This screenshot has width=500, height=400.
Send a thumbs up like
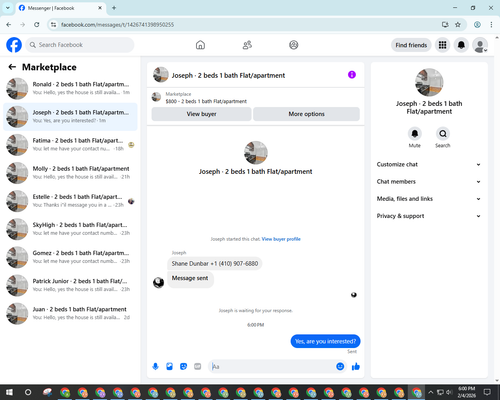point(356,367)
